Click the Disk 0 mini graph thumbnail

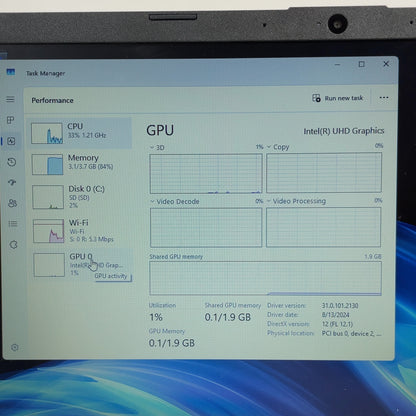click(x=48, y=197)
